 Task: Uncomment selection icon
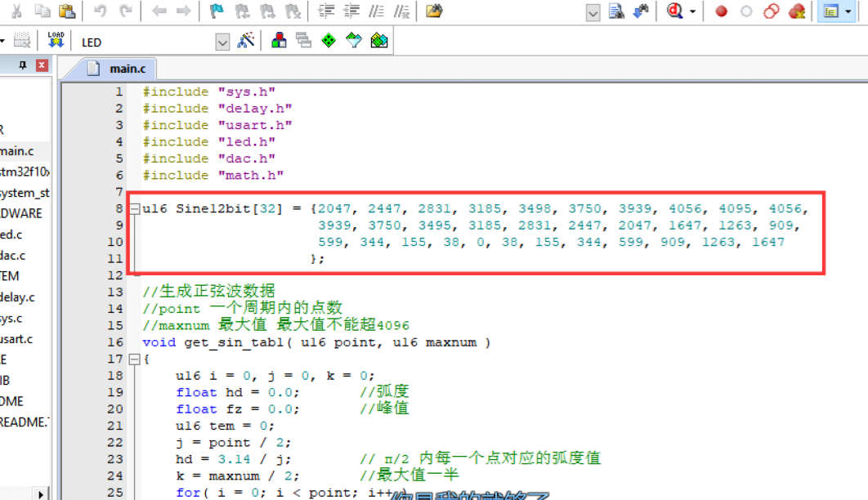tap(402, 11)
